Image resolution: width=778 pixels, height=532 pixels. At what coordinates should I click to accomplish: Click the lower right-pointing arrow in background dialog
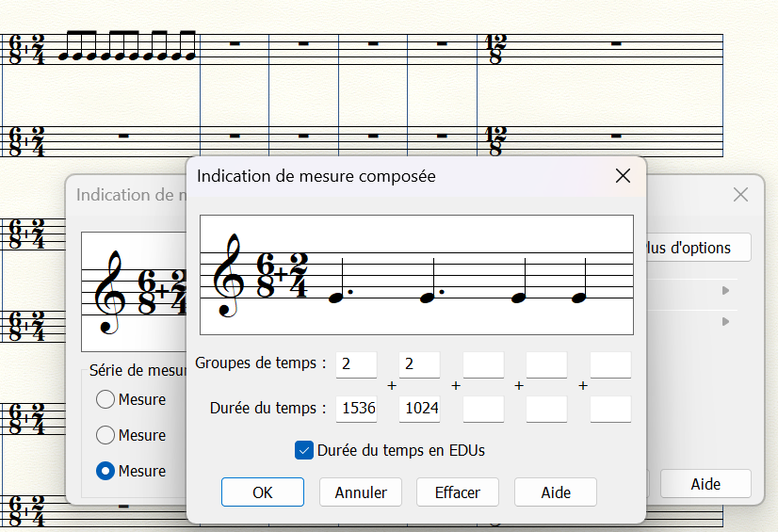point(725,322)
